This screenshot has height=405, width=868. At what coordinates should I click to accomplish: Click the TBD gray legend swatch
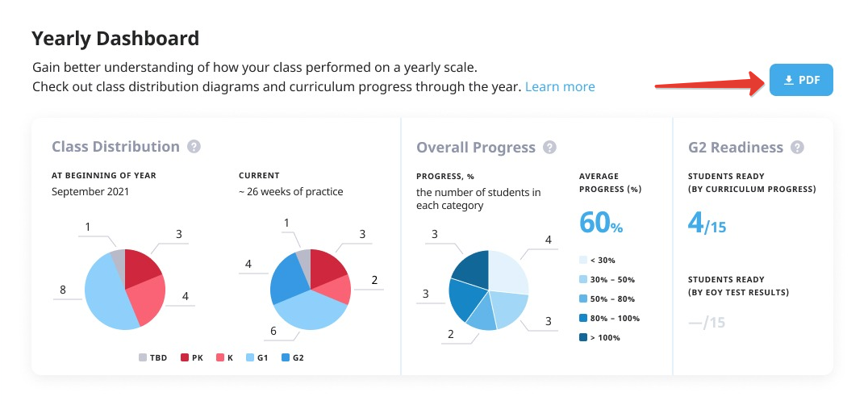point(143,357)
